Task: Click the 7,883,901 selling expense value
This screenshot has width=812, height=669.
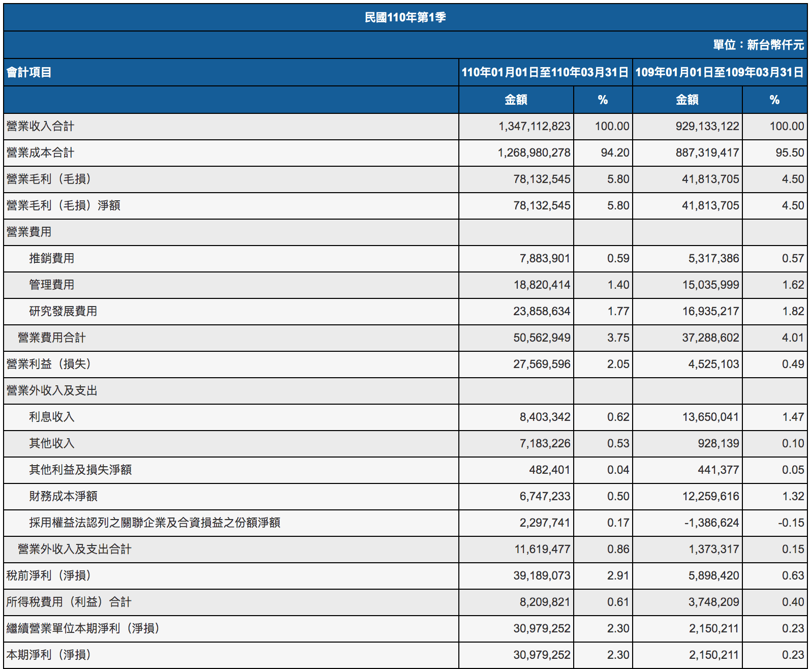Action: click(545, 258)
